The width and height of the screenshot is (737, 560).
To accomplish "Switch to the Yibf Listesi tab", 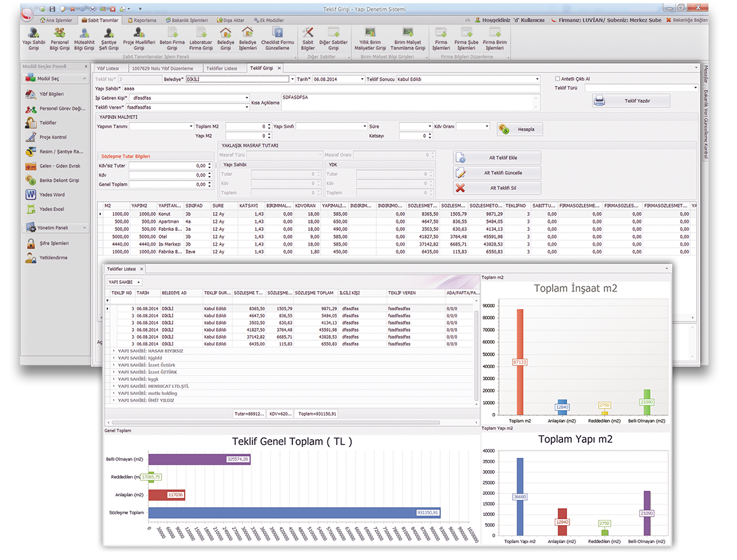I will tap(108, 68).
